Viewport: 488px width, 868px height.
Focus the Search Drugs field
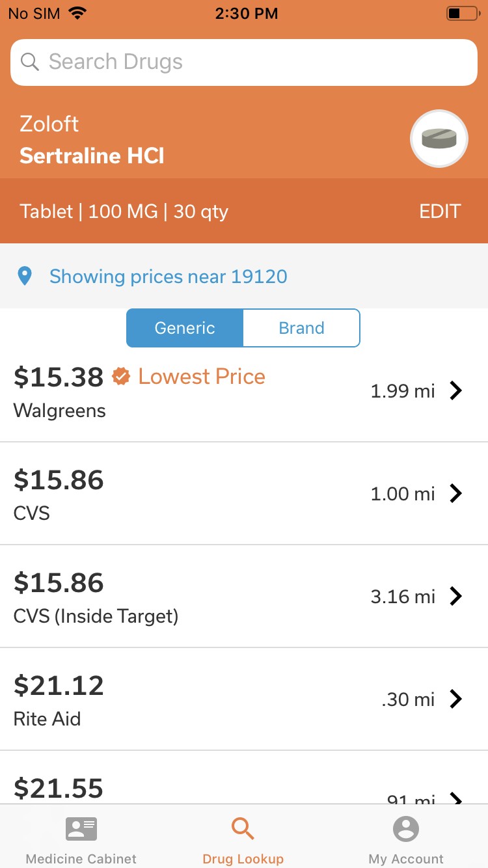coord(244,62)
